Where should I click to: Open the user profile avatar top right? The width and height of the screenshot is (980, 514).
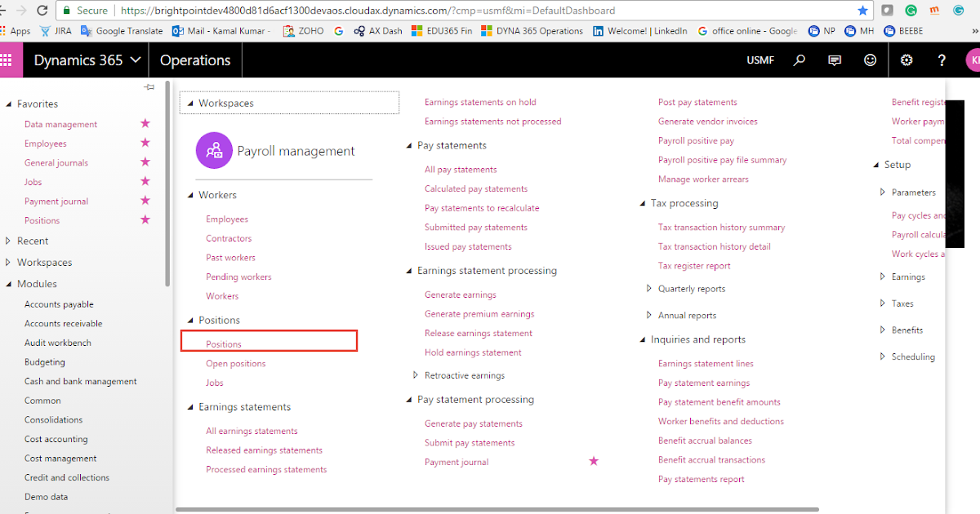973,60
